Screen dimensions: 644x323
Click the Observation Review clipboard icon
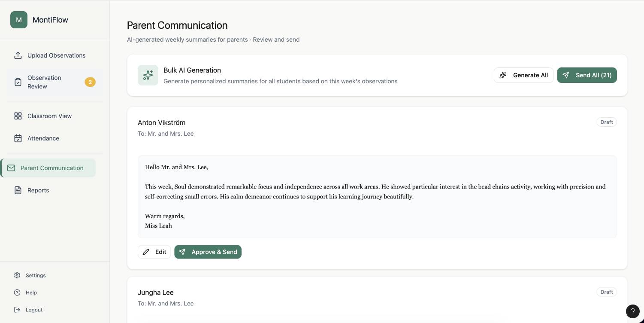18,82
